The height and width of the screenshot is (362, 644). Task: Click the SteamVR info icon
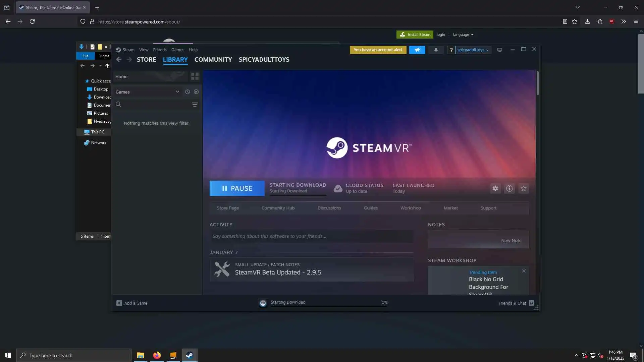click(509, 188)
